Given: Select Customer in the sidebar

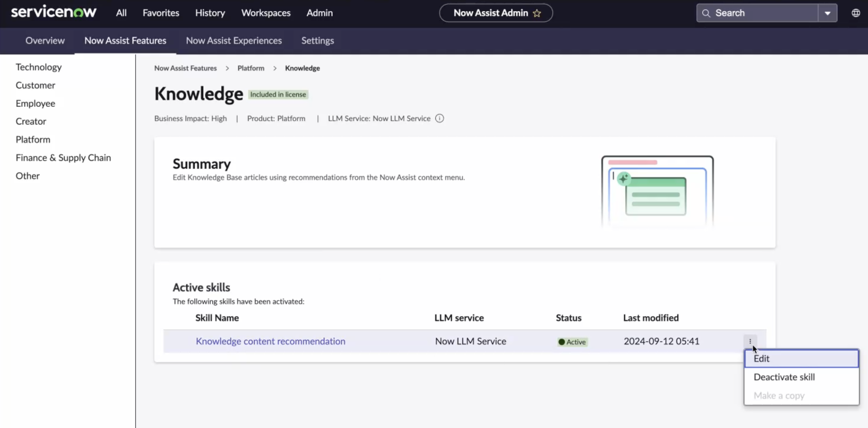Looking at the screenshot, I should coord(35,85).
